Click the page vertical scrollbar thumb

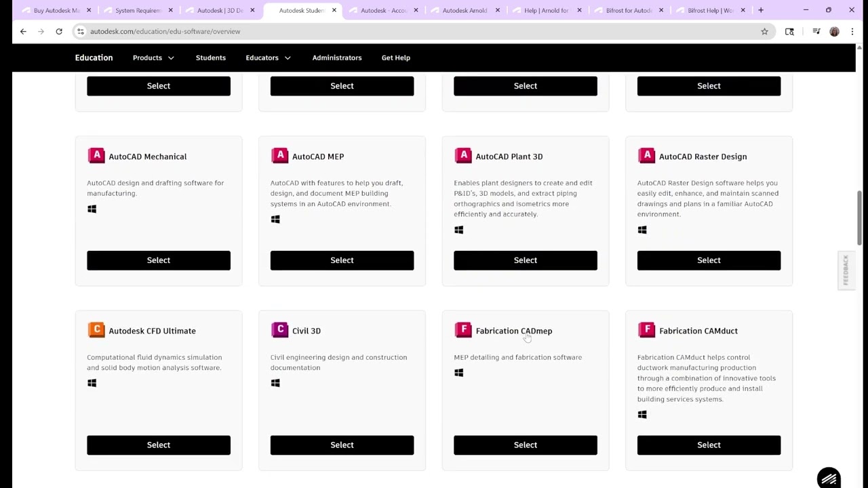(860, 217)
